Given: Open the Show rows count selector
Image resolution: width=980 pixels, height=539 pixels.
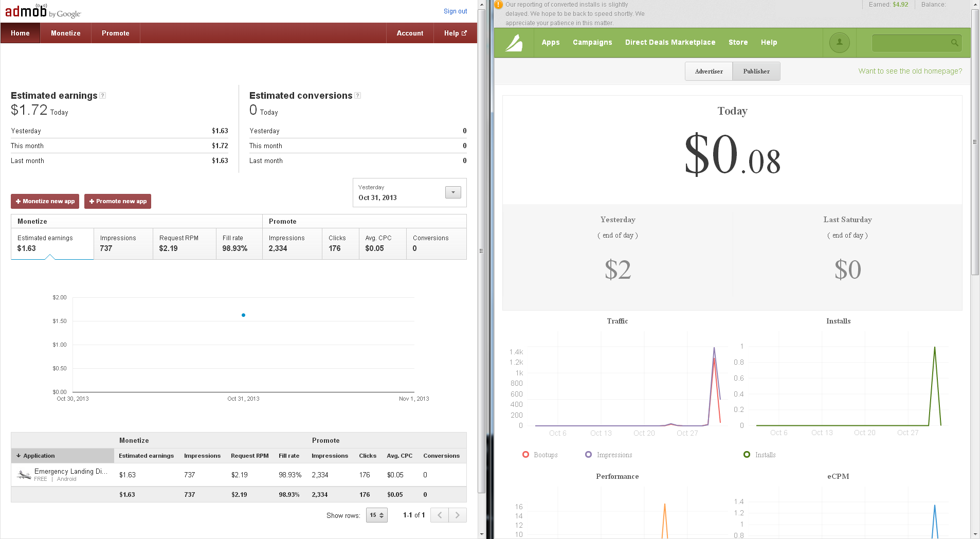Looking at the screenshot, I should [376, 515].
